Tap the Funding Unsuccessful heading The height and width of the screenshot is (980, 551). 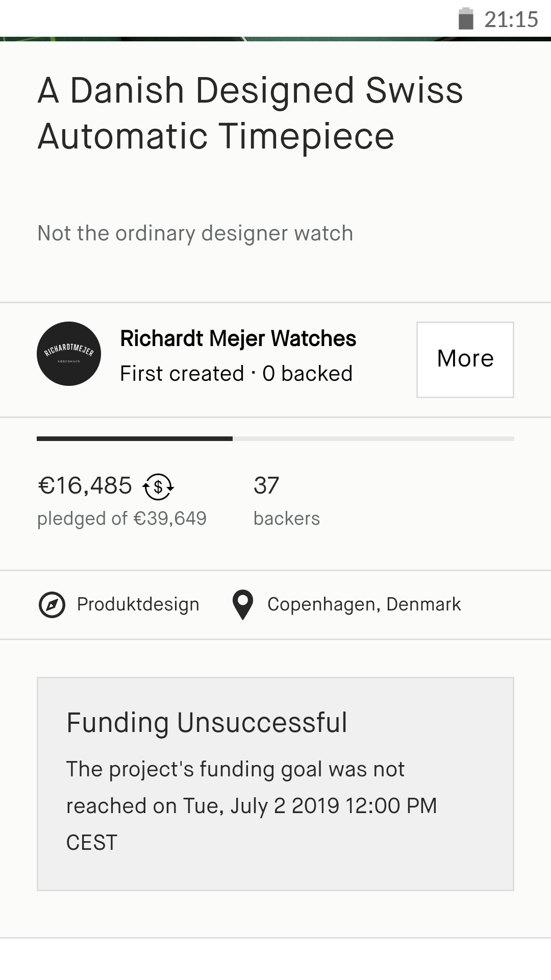pos(207,723)
